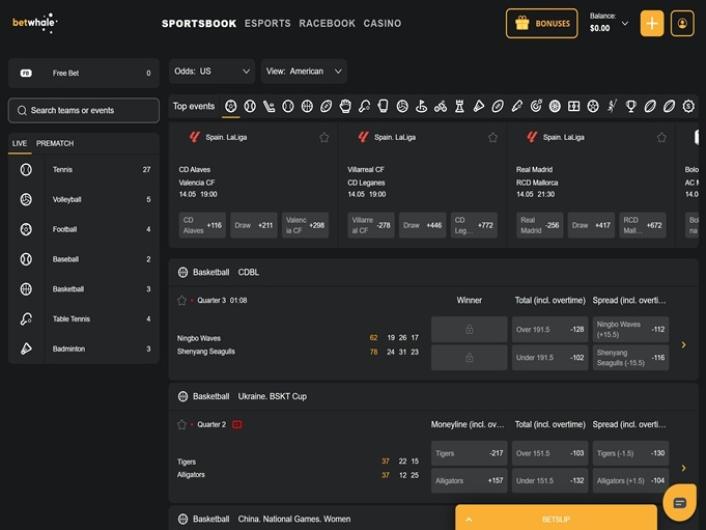This screenshot has width=706, height=530.
Task: Click the BONUSES button
Action: click(x=542, y=23)
